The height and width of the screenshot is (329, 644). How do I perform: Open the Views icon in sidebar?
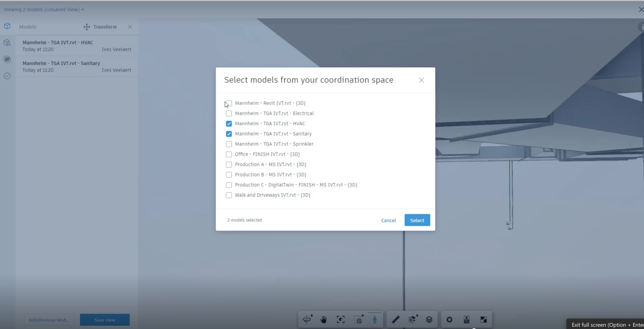(7, 59)
